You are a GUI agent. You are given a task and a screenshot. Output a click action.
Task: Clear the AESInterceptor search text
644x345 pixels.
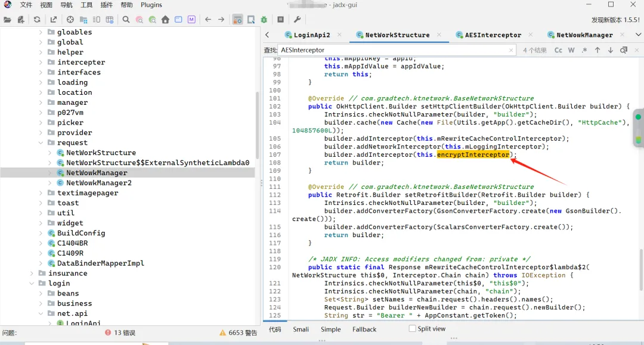tap(511, 50)
